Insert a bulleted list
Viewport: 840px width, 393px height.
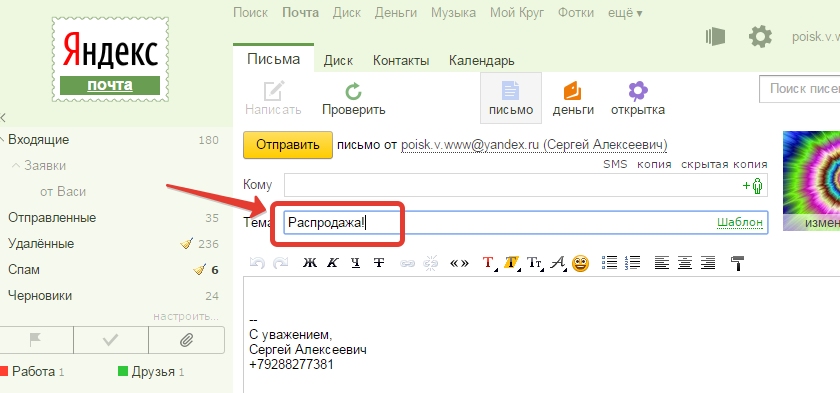(x=610, y=263)
